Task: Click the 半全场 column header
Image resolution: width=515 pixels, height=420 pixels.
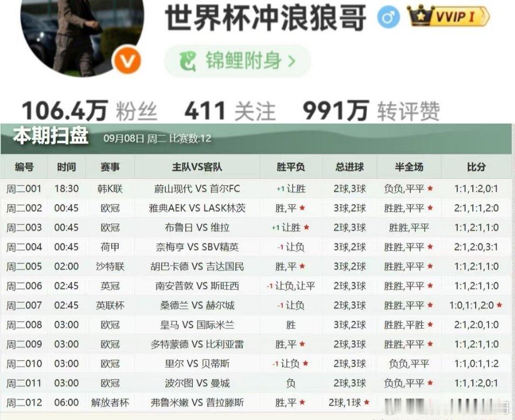Action: 409,167
